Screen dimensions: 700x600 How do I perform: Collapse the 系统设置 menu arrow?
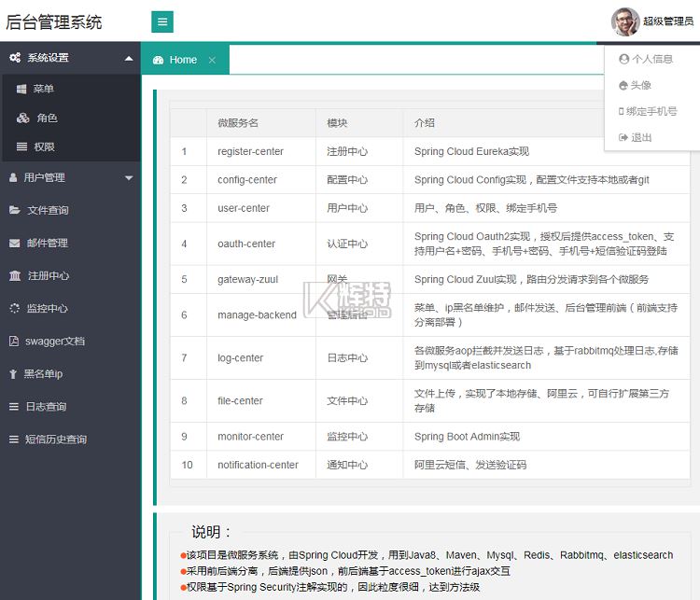point(129,58)
